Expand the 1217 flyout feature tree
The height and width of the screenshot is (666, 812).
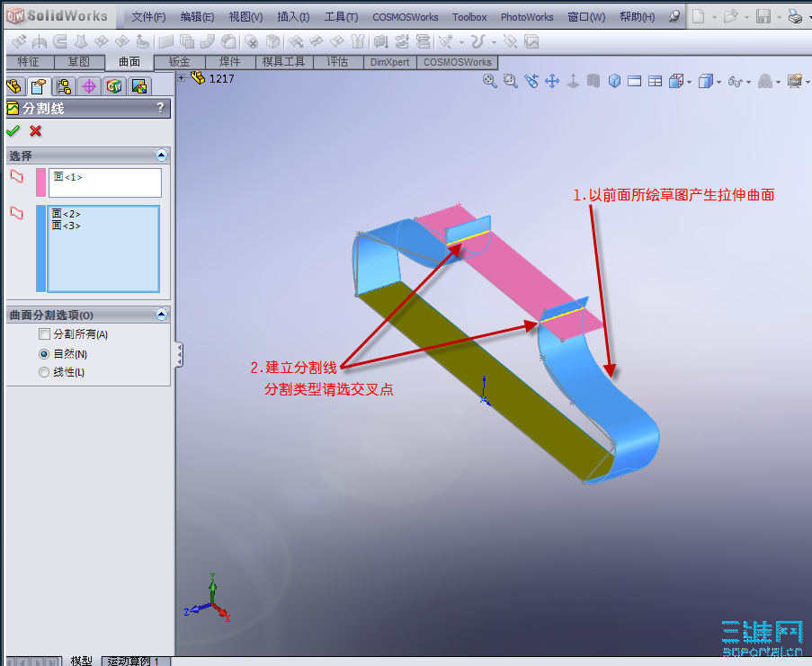[x=182, y=77]
